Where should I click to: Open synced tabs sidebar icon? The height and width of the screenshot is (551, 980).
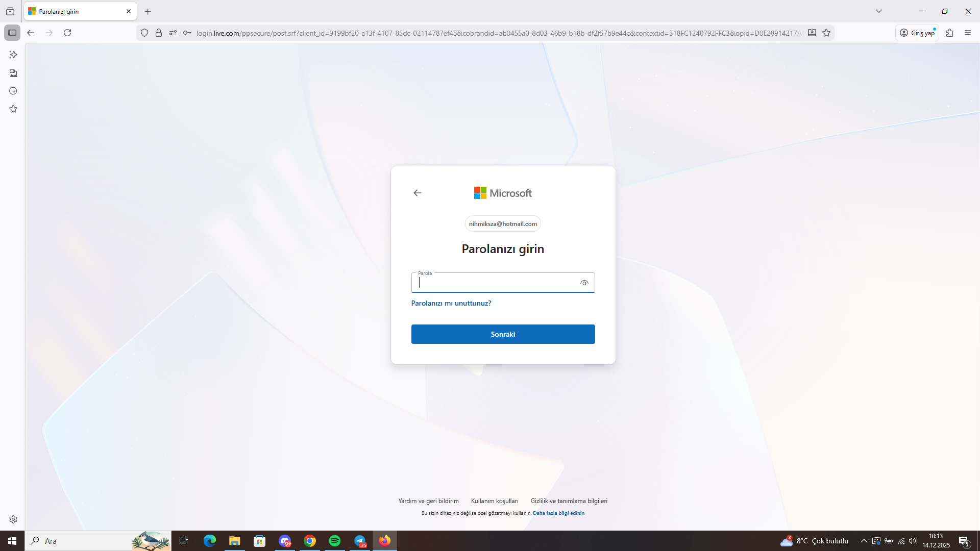tap(13, 73)
